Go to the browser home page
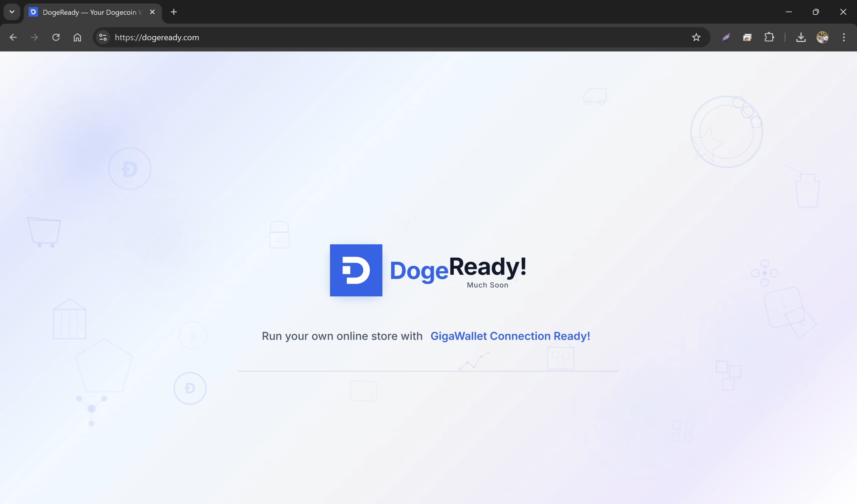Image resolution: width=857 pixels, height=504 pixels. point(77,37)
